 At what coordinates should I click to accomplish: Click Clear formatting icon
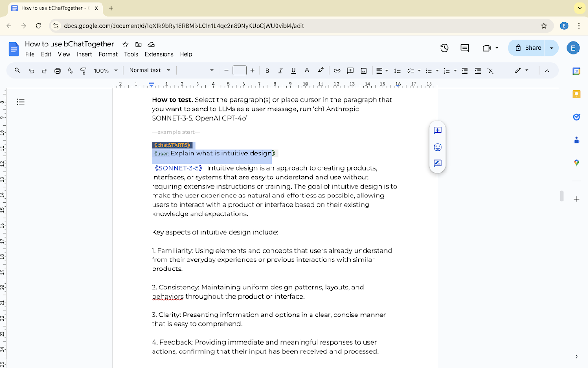(491, 70)
